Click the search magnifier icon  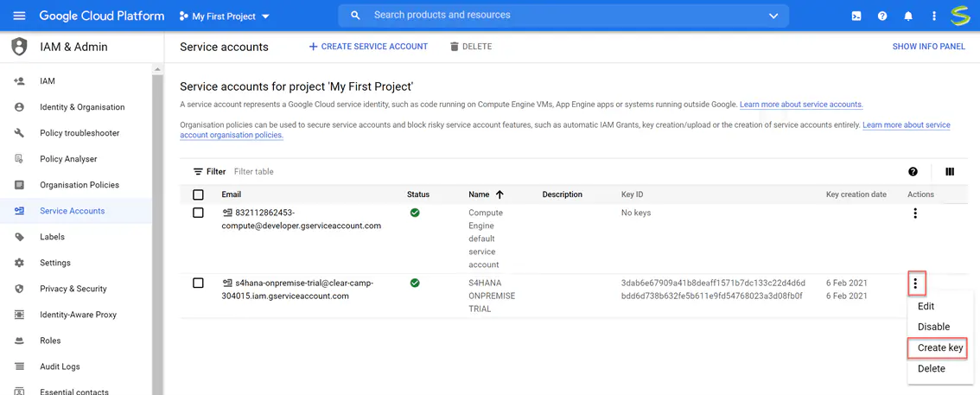pos(356,16)
